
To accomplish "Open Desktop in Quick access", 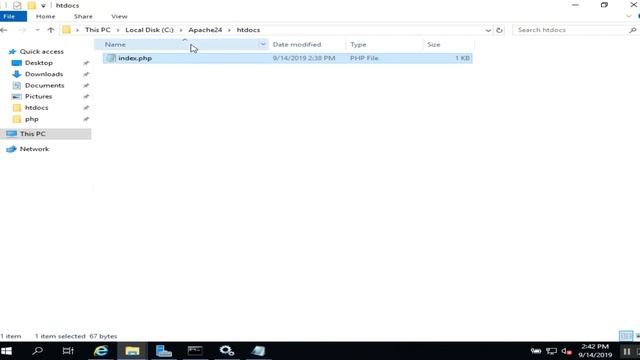I will tap(39, 63).
